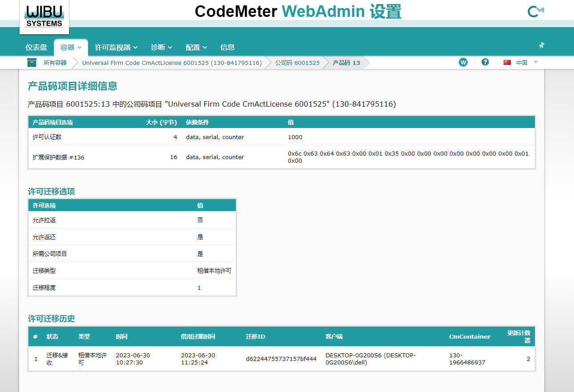Viewport: 574px width, 392px height.
Task: Click the 客户端 column header
Action: [x=334, y=336]
